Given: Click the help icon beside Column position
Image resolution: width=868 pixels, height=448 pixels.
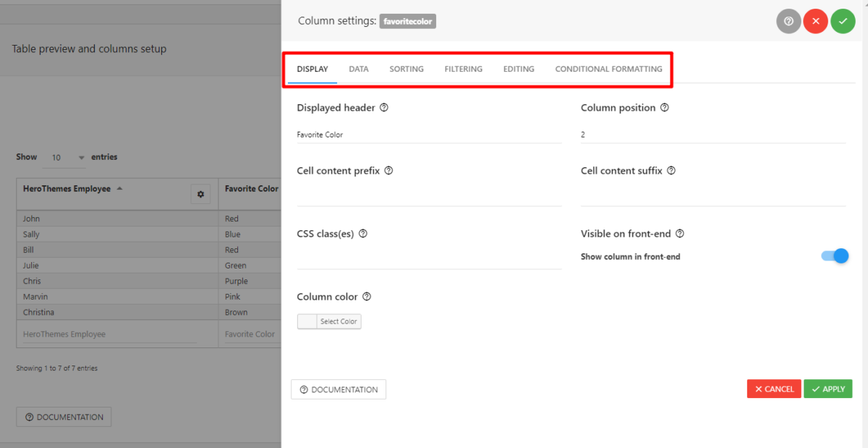Looking at the screenshot, I should [x=665, y=107].
